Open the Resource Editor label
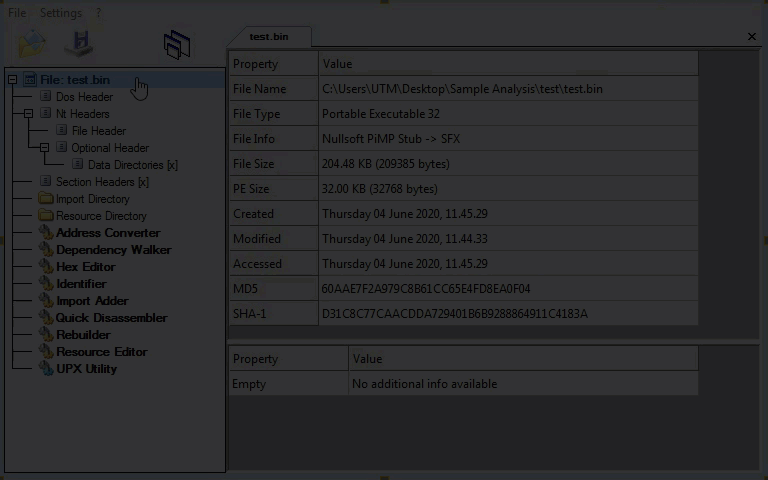 click(x=102, y=352)
